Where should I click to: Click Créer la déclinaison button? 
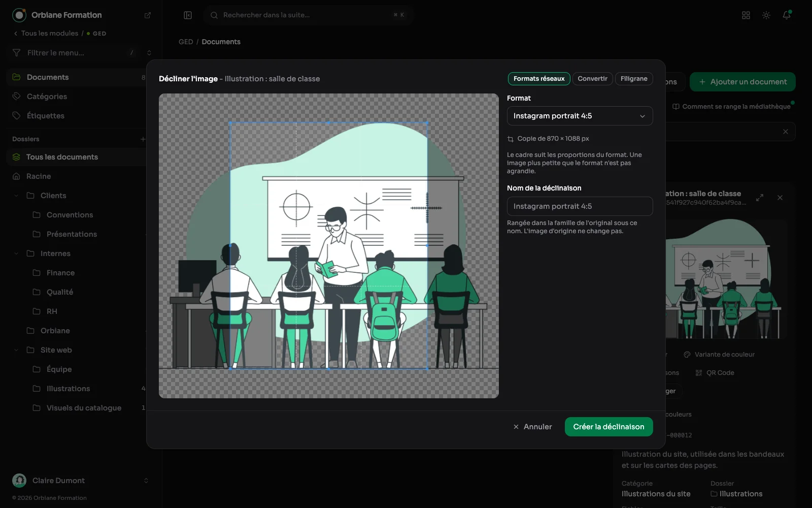(608, 427)
